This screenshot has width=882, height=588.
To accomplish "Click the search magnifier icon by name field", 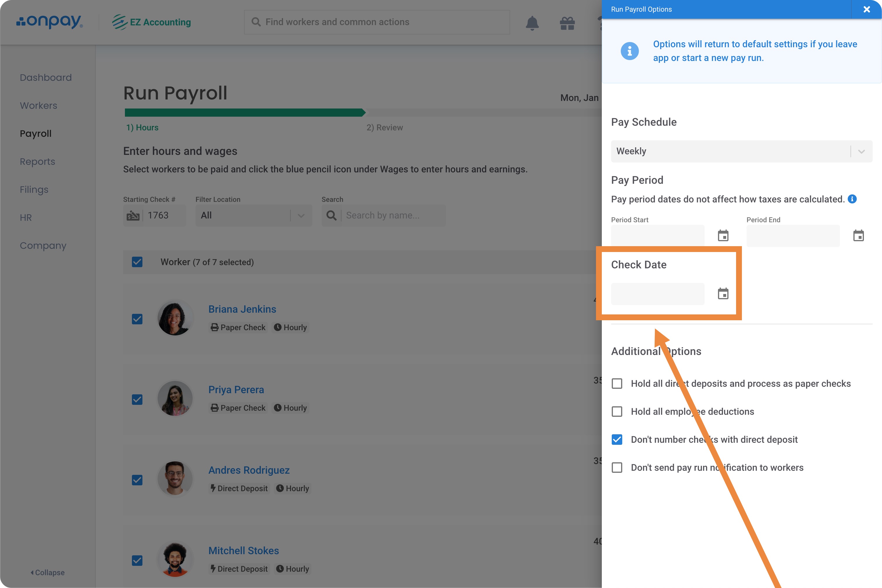I will [331, 215].
